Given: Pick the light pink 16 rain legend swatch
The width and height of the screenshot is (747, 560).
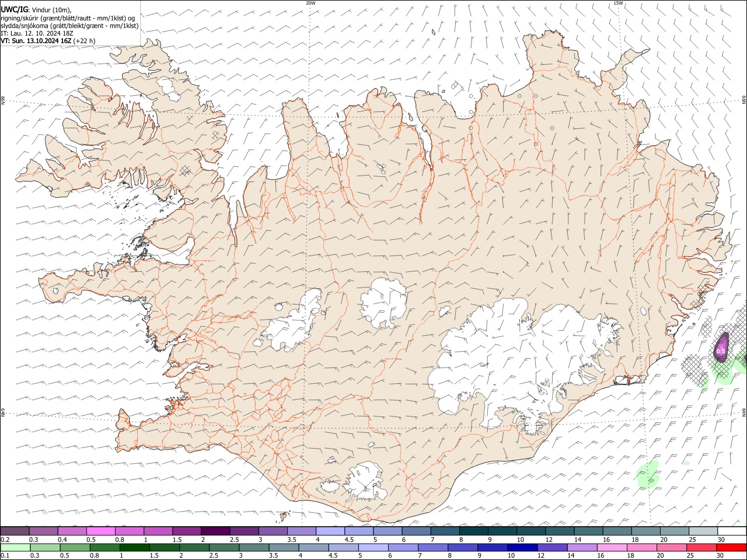Looking at the screenshot, I should click(611, 547).
